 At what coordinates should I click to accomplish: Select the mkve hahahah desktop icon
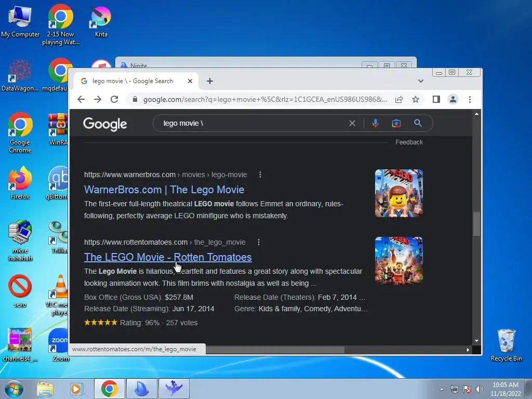(x=20, y=241)
